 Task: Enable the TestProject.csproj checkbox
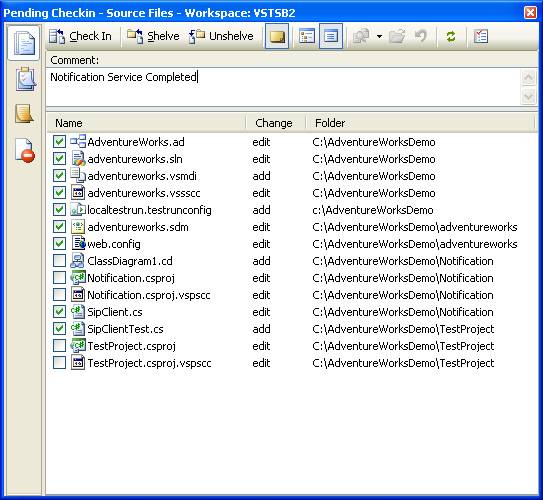[59, 345]
